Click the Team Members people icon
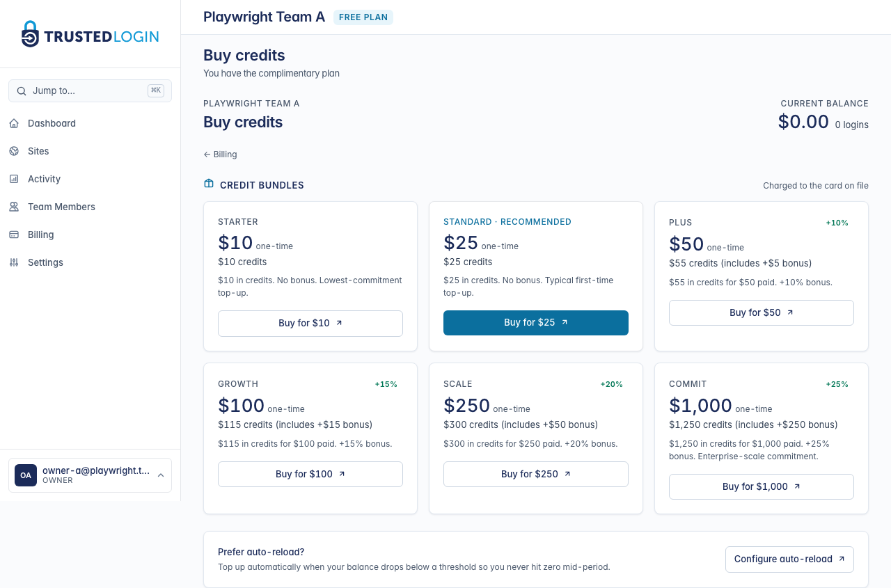 coord(13,207)
